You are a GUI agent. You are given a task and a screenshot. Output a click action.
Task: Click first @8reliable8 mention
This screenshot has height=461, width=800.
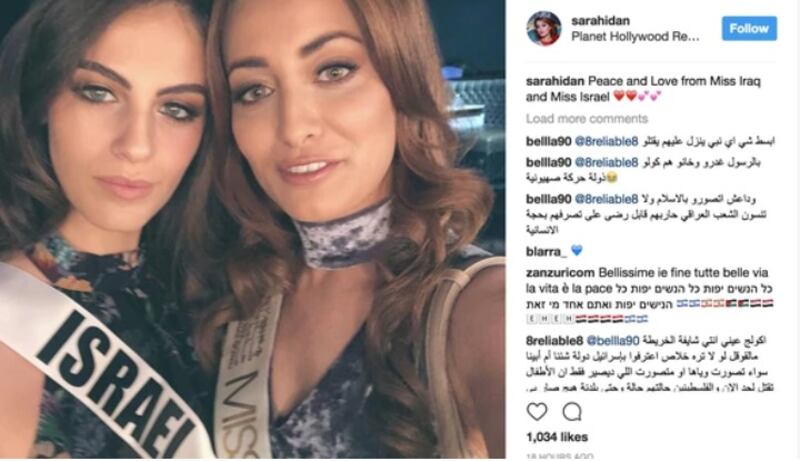tap(606, 142)
